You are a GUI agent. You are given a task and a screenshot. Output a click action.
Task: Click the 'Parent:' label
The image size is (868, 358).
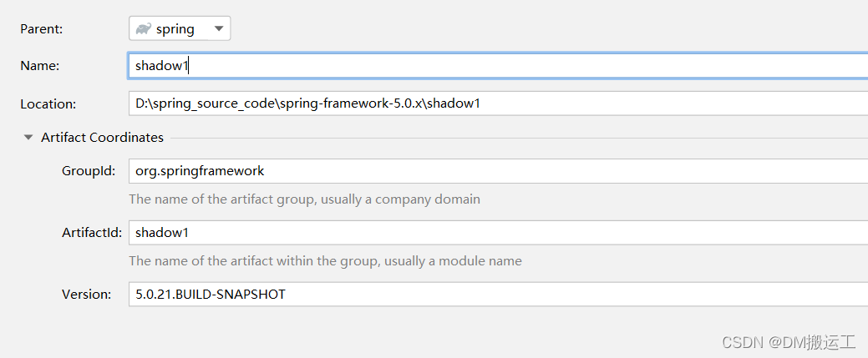pos(42,29)
